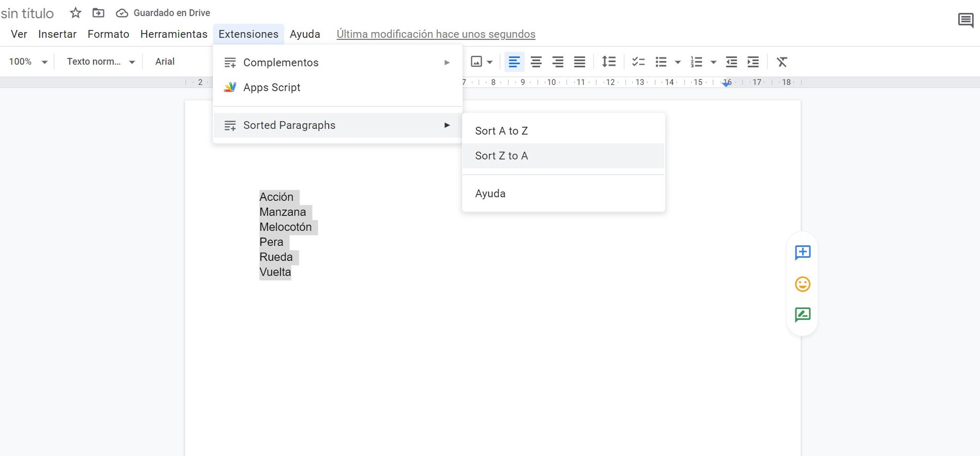
Task: Enable suggestion mode via green pencil icon
Action: coord(802,315)
